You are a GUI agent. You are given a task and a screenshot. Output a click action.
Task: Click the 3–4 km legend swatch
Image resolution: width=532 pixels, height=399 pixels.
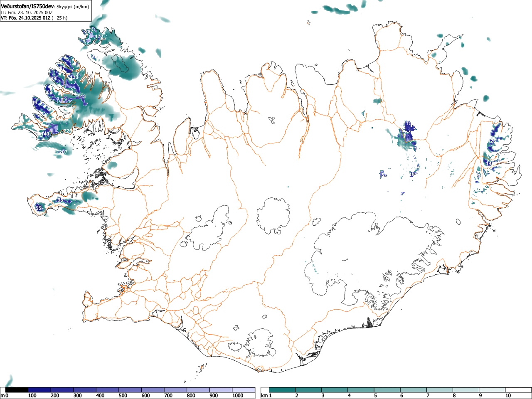tap(335, 390)
